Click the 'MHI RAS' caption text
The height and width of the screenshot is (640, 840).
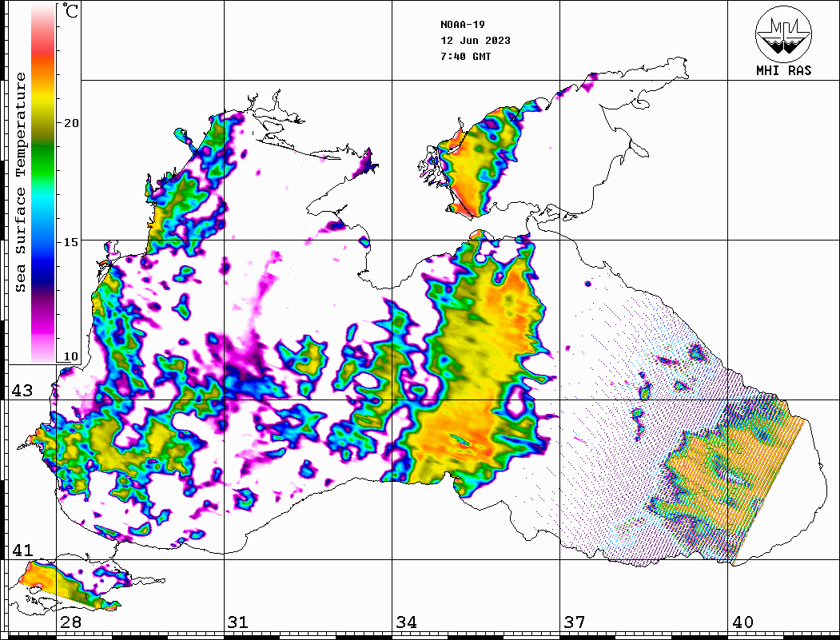[784, 70]
